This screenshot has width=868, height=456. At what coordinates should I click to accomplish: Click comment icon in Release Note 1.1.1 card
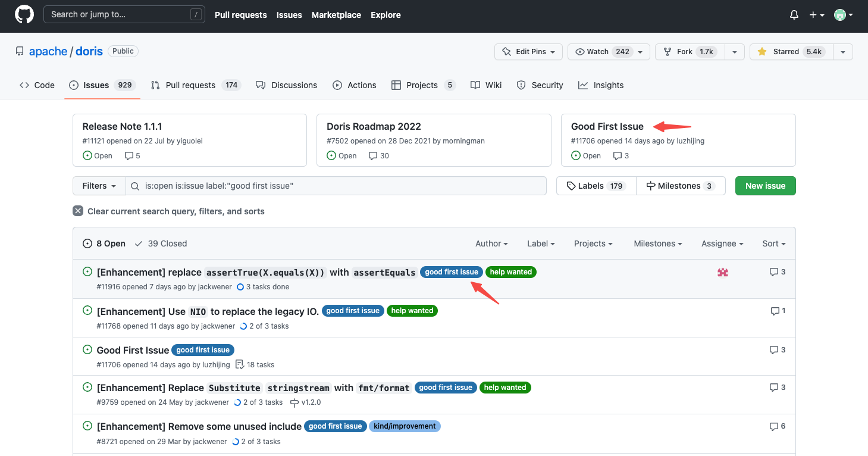[x=129, y=155]
